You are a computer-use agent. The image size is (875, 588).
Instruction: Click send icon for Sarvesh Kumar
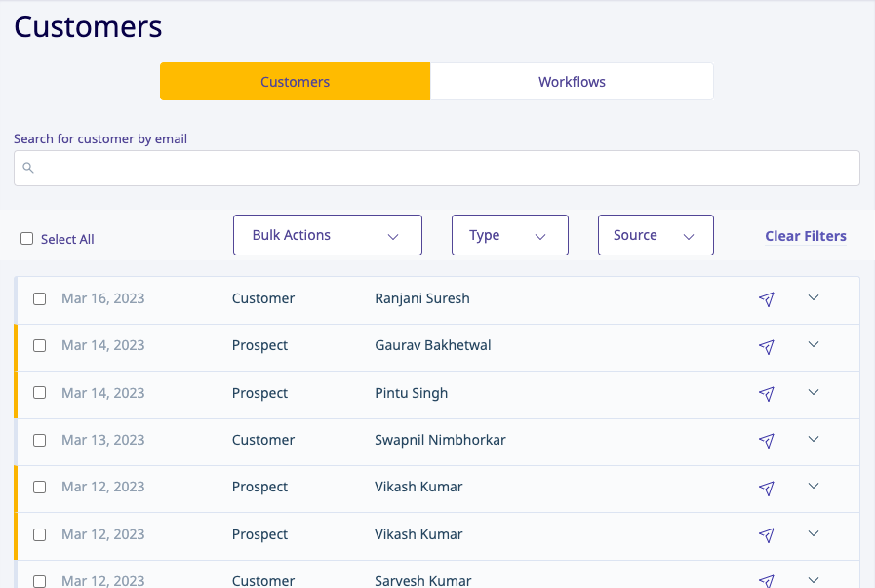[x=767, y=580]
